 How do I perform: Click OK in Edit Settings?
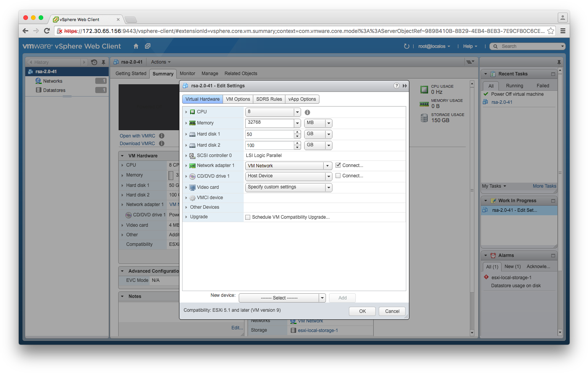pyautogui.click(x=362, y=311)
